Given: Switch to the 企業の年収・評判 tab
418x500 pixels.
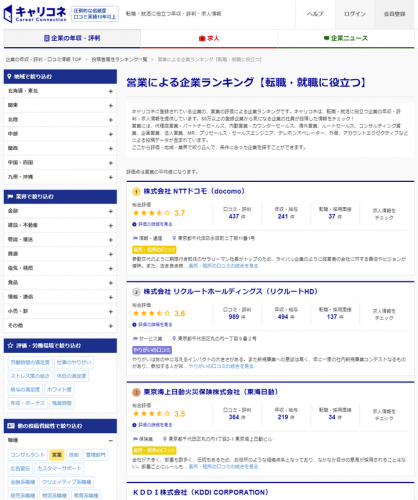Looking at the screenshot, I should [x=72, y=38].
